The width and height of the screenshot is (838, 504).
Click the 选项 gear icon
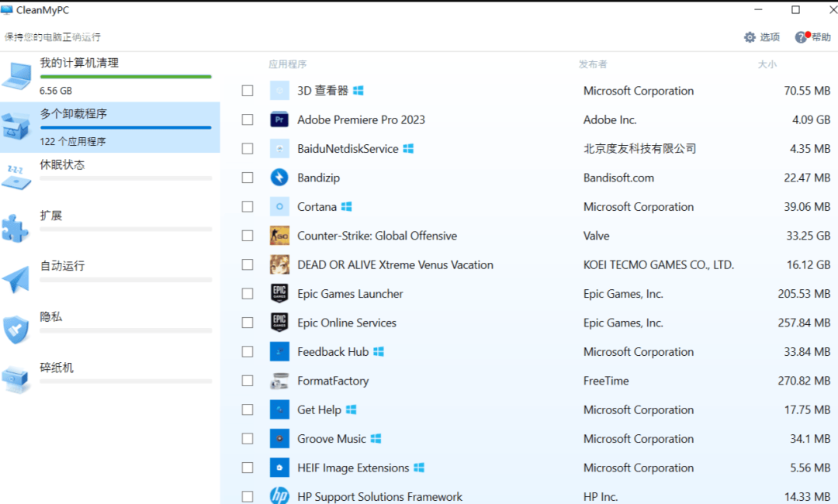tap(750, 37)
